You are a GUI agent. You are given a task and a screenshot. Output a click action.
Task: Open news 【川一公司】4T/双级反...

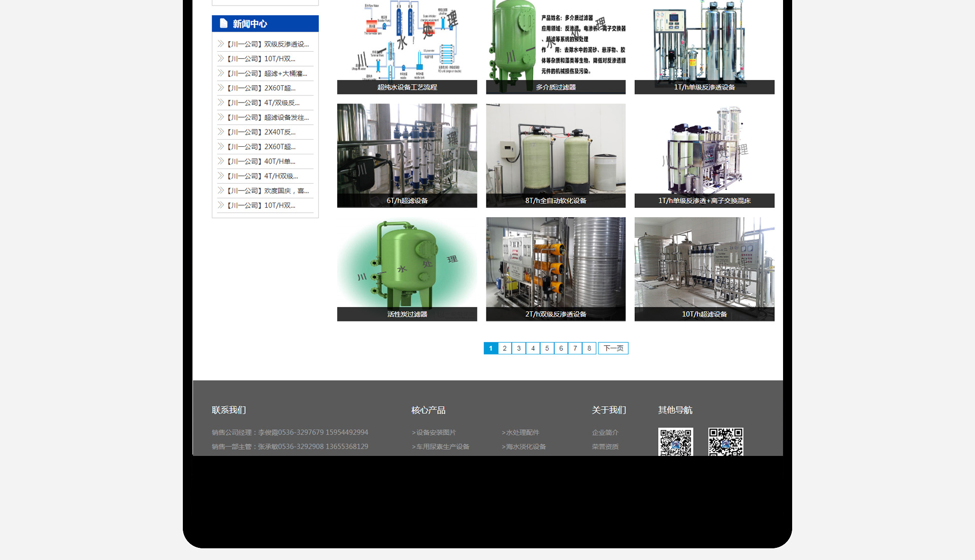click(x=263, y=103)
